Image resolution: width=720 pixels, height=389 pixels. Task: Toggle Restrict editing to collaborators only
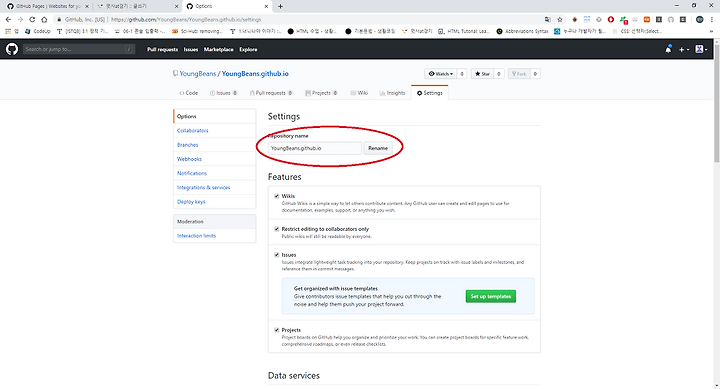click(x=276, y=229)
